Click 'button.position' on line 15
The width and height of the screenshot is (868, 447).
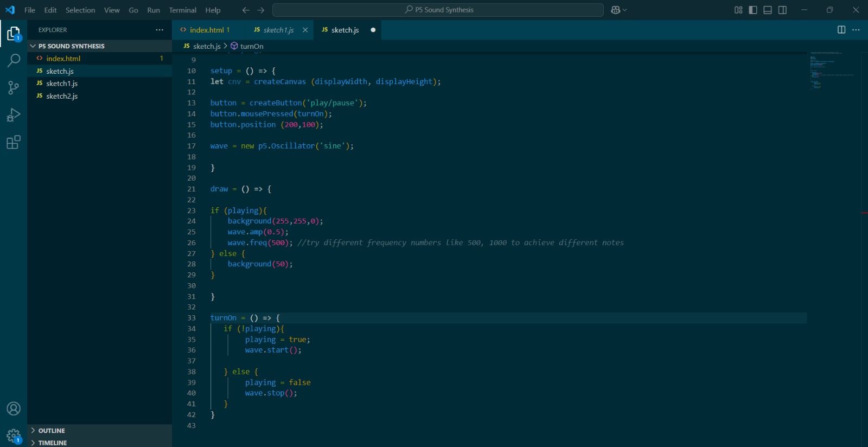click(x=243, y=125)
